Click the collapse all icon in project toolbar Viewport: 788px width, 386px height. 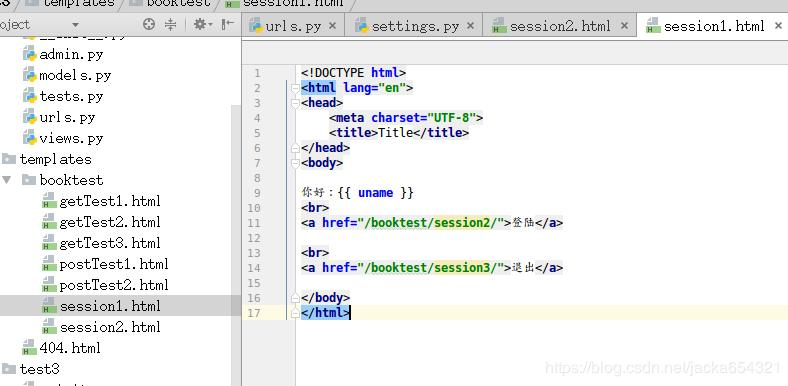pos(171,24)
